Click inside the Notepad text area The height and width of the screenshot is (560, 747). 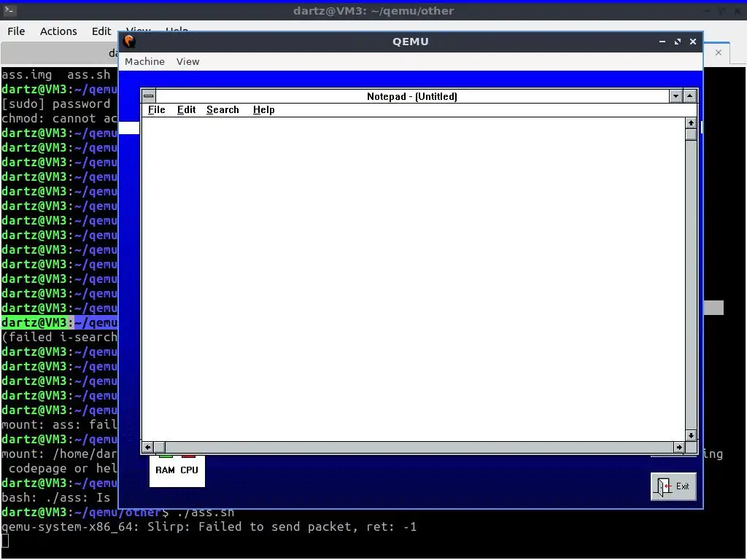coord(414,279)
